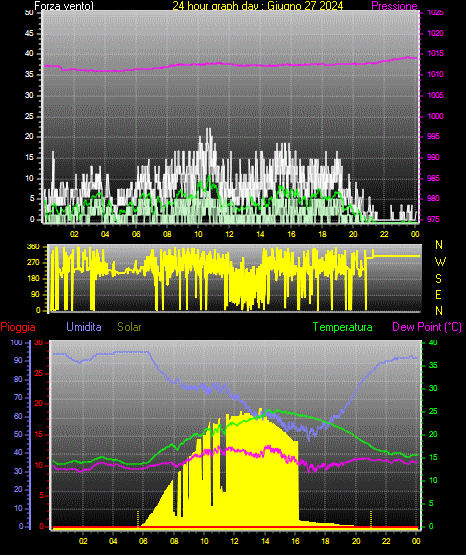Screen dimensions: 466x555
Task: Click the 40 temperature axis value
Action: click(x=433, y=342)
